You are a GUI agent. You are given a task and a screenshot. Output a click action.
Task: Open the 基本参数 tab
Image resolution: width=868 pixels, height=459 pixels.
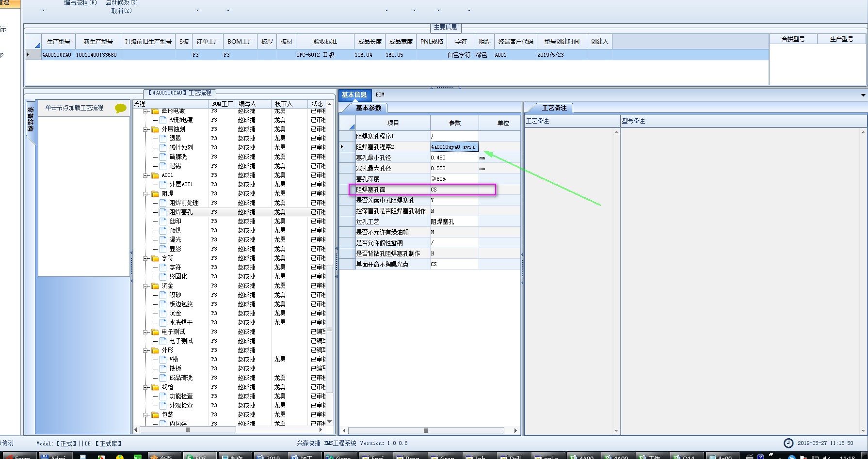[x=369, y=108]
